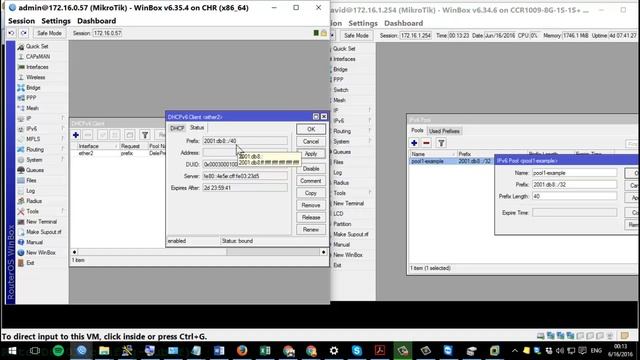Expand the IP submenu in right WinBox sidebar
Viewport: 640px width, 360px height.
coord(352,110)
